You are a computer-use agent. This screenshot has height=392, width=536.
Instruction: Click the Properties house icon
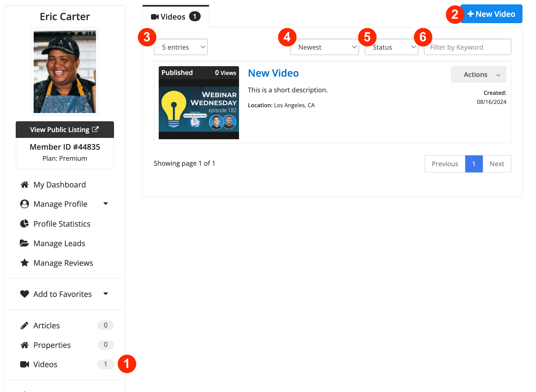(25, 345)
